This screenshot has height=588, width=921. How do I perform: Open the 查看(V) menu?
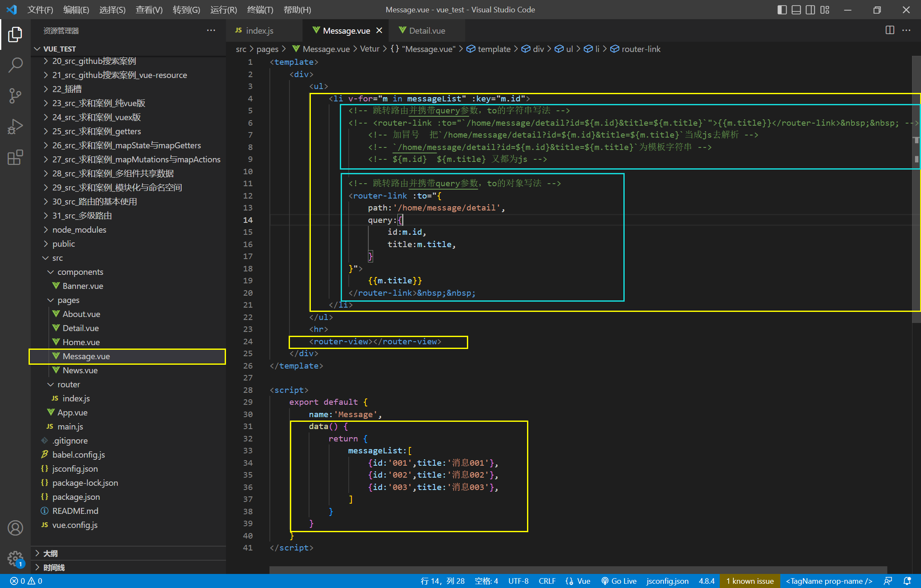click(x=149, y=9)
